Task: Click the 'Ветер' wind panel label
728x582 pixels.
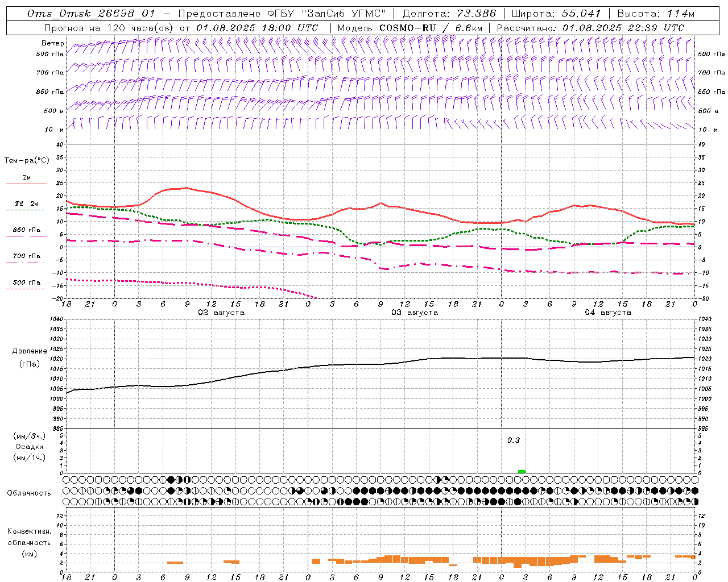Action: pos(52,43)
